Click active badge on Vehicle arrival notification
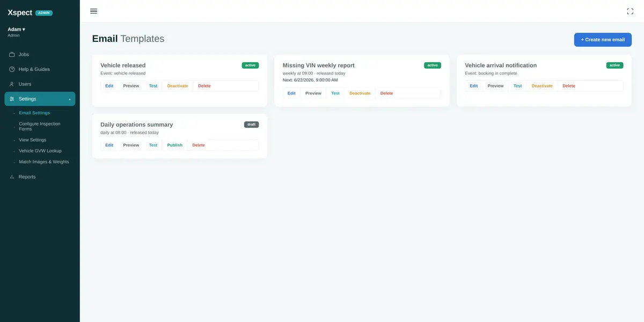The image size is (644, 322). click(615, 65)
